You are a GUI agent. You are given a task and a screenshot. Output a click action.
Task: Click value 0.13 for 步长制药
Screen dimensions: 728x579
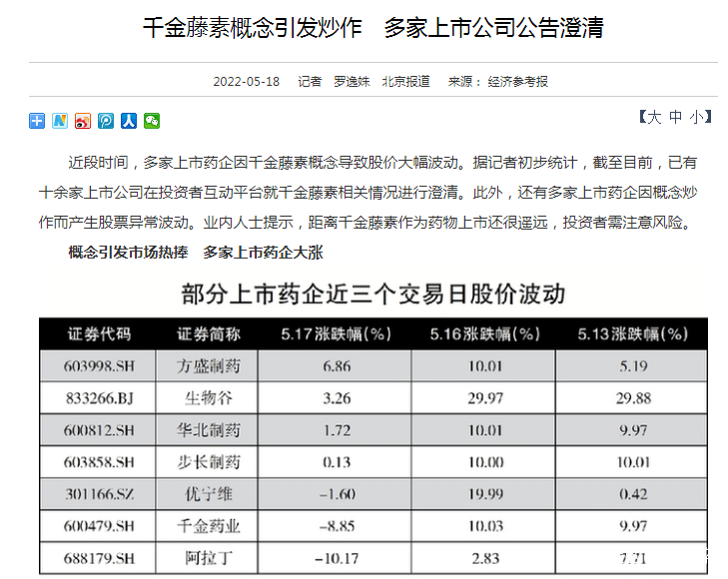coord(337,462)
